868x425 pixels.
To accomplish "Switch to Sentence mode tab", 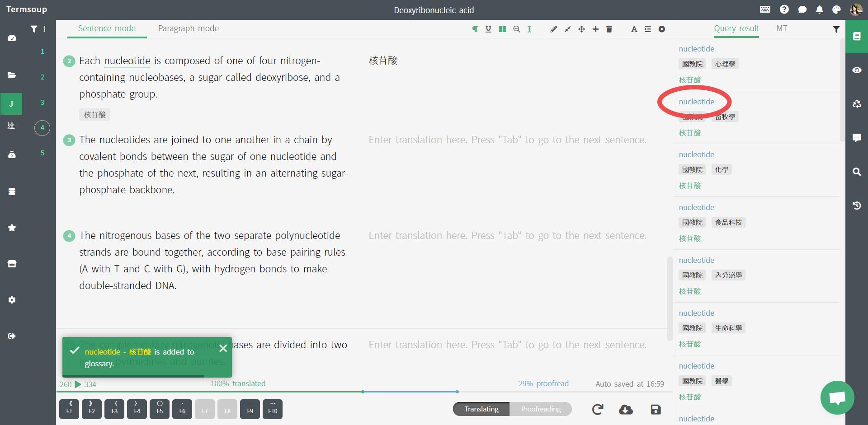I will [107, 28].
